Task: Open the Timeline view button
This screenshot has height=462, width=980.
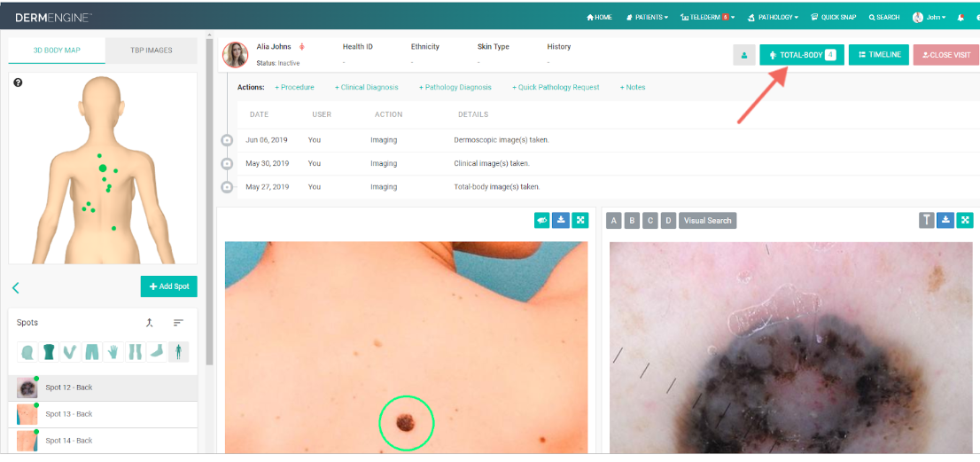Action: point(879,55)
